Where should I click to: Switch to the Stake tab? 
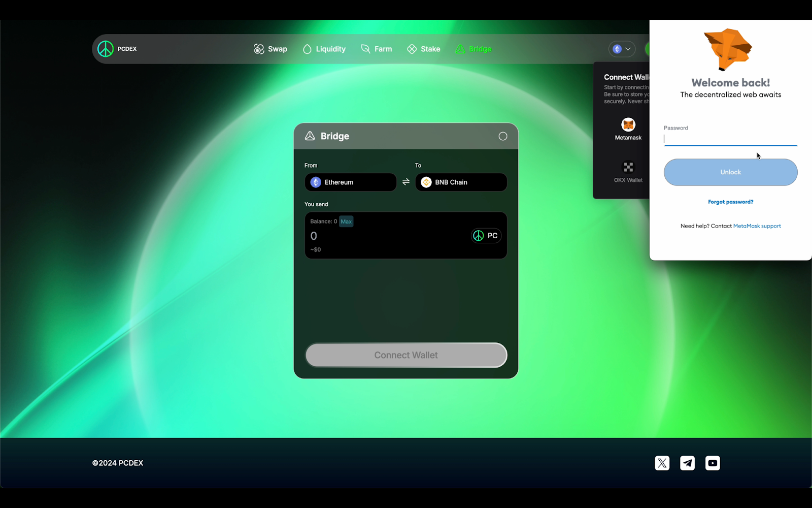click(423, 49)
